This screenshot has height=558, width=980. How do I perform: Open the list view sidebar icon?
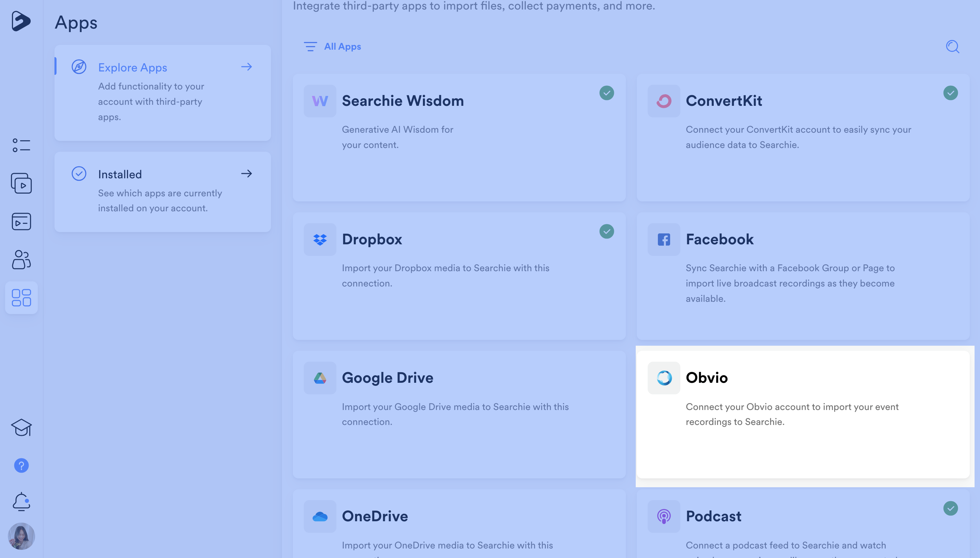[21, 145]
